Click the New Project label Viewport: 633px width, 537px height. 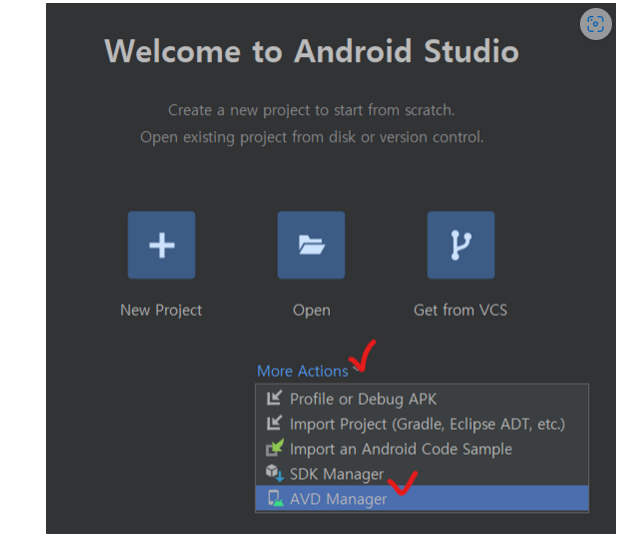[x=161, y=310]
